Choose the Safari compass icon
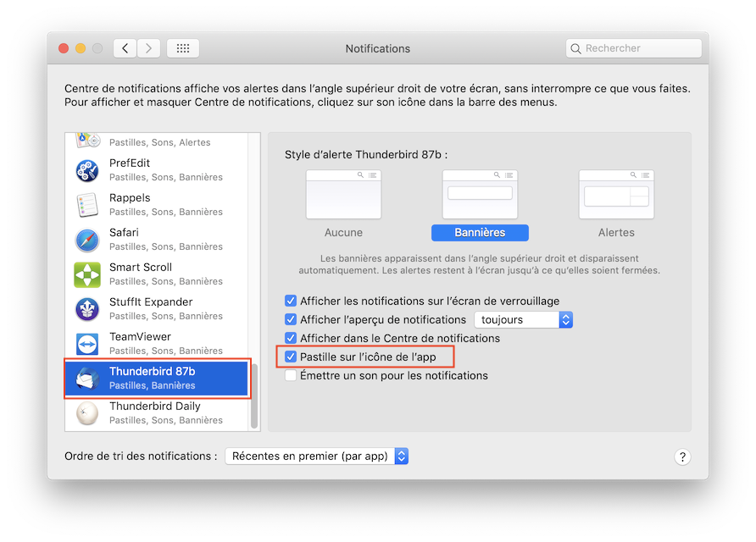The height and width of the screenshot is (542, 756). [87, 240]
